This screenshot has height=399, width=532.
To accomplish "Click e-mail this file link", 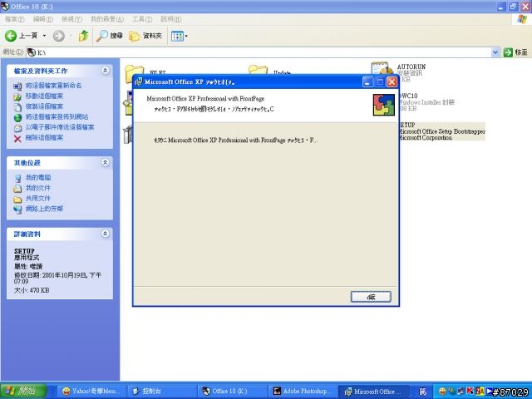I will pos(60,127).
